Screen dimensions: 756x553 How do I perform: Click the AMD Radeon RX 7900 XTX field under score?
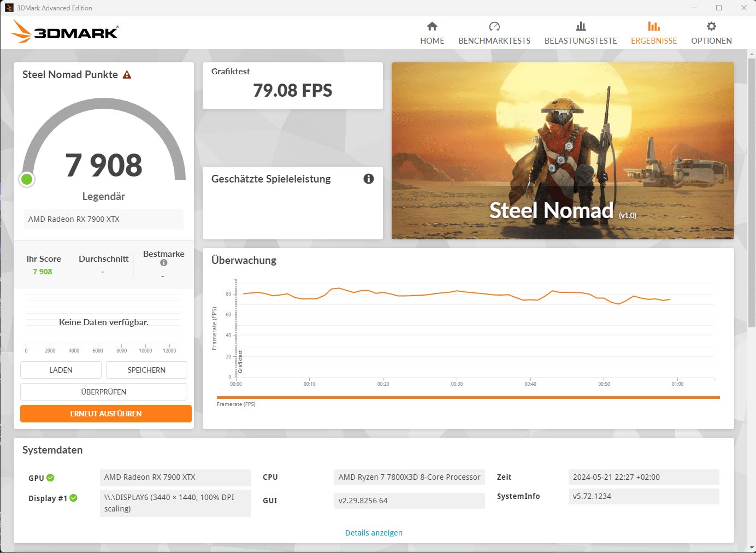coord(104,219)
